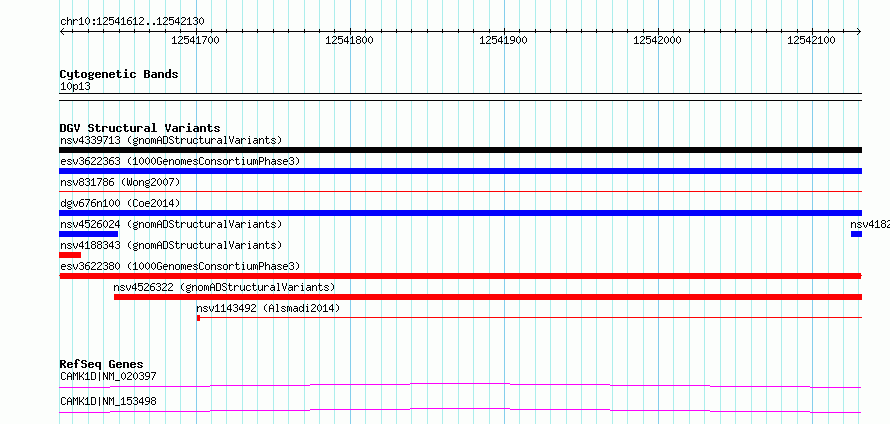Click the chr10:12541612..12542130 coordinate label
Viewport: 890px width, 424px height.
[x=132, y=22]
